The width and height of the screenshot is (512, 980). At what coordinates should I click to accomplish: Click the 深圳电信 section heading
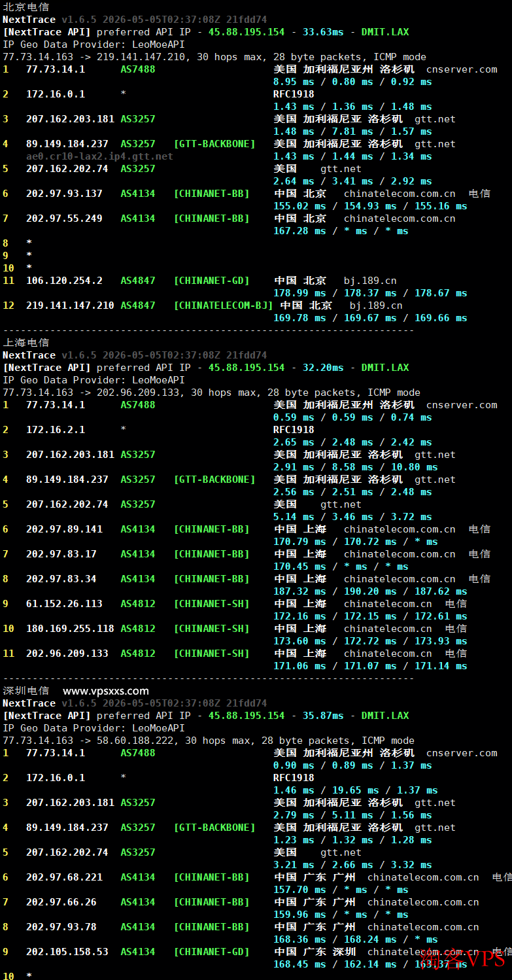(x=26, y=690)
